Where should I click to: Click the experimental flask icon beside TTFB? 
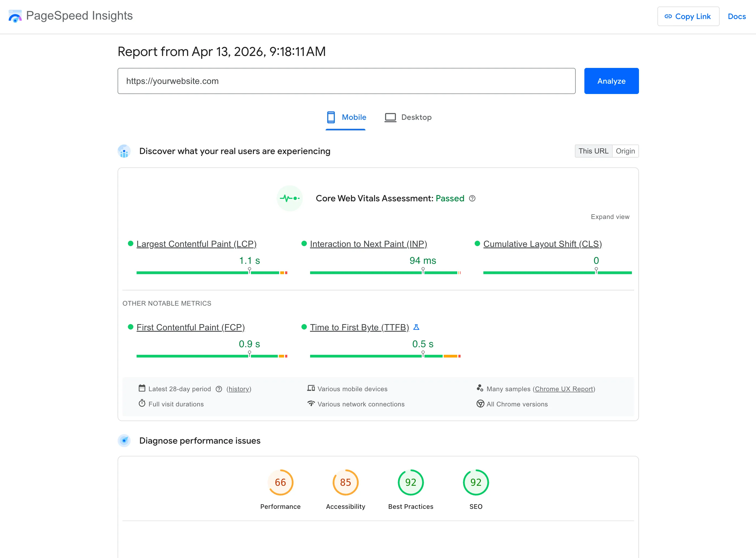(x=417, y=327)
